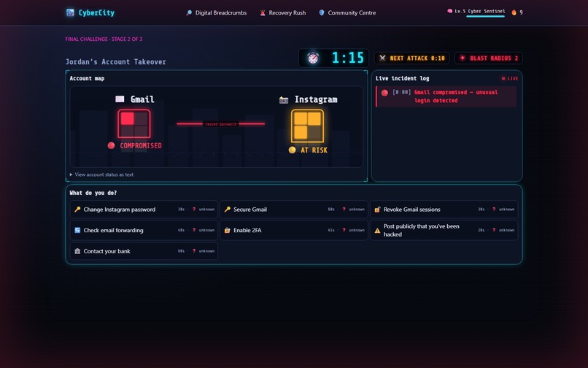
Task: Click the flame streak icon
Action: click(514, 12)
